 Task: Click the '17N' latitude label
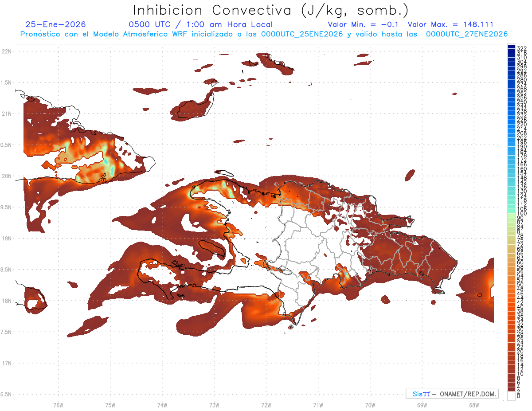tap(7, 363)
